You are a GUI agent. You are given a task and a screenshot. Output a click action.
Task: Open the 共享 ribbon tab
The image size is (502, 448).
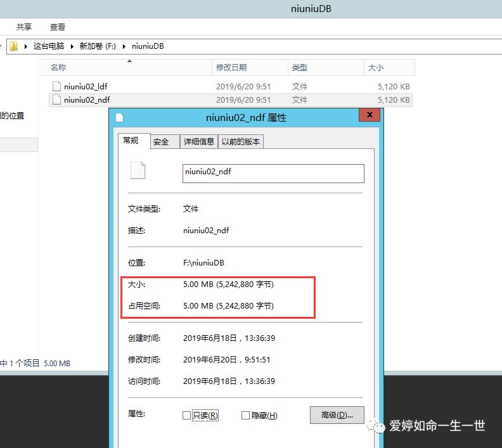coord(24,27)
